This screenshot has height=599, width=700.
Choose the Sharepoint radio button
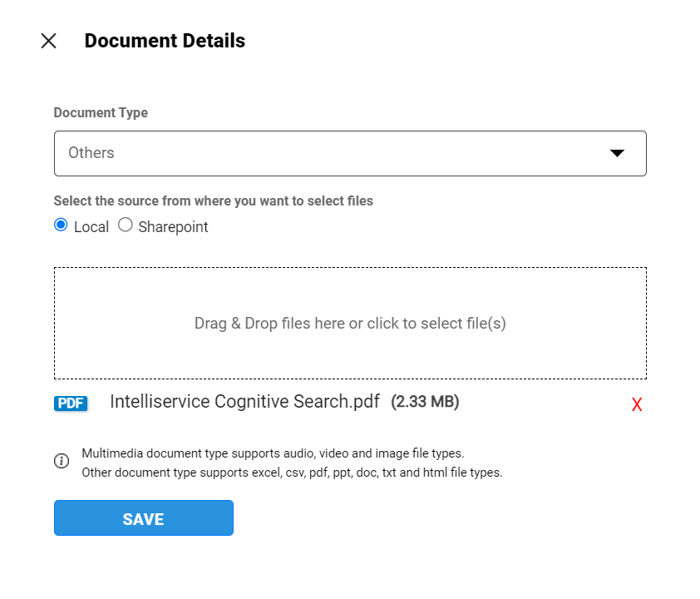pyautogui.click(x=126, y=225)
